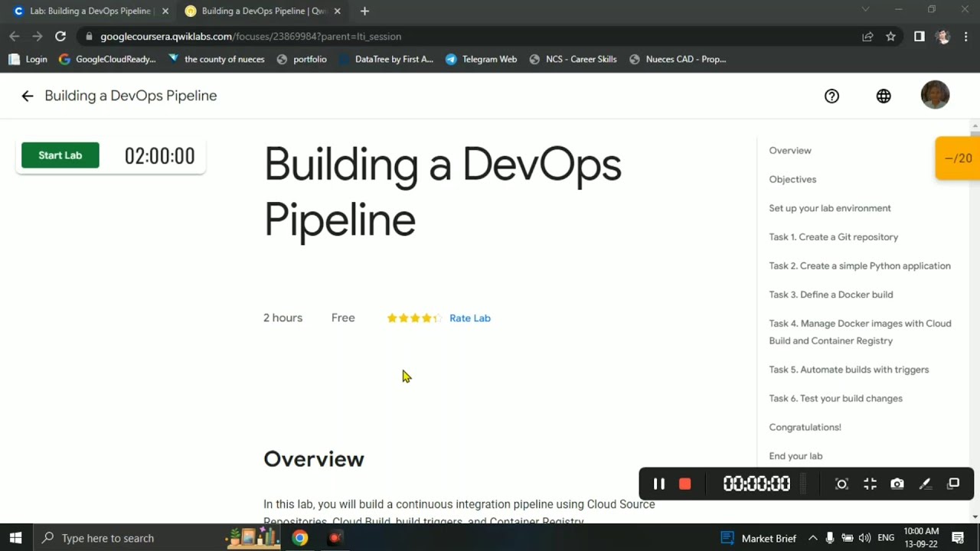980x551 pixels.
Task: Open the help question mark icon
Action: coord(831,96)
